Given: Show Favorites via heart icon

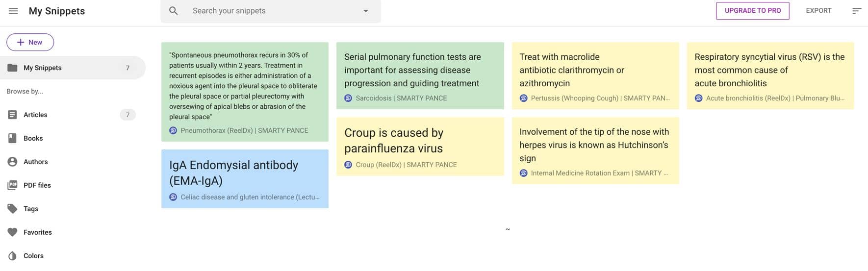Looking at the screenshot, I should pos(13,232).
